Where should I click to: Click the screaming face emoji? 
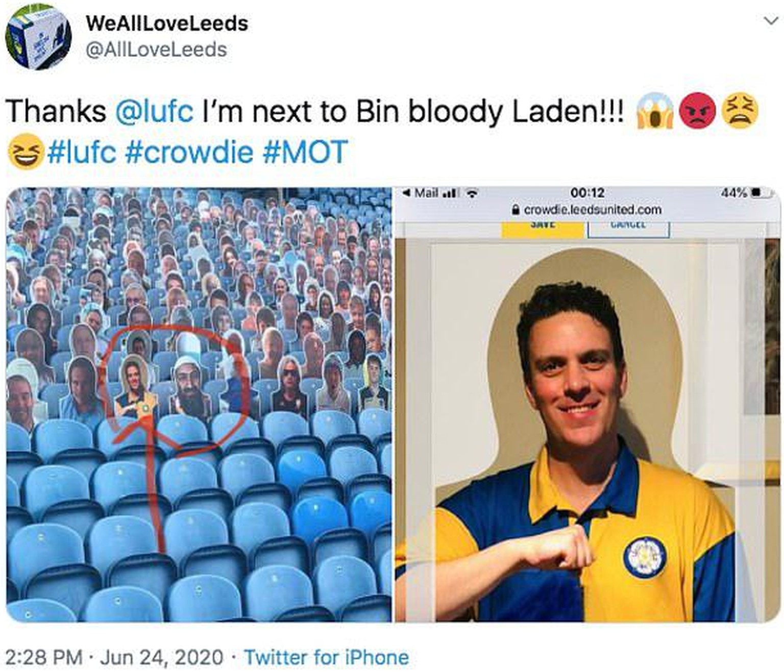(x=655, y=111)
